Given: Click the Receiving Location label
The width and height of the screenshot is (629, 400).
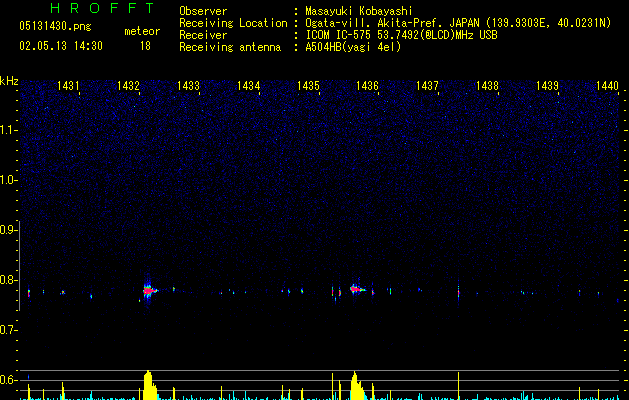Looking at the screenshot, I should [233, 23].
